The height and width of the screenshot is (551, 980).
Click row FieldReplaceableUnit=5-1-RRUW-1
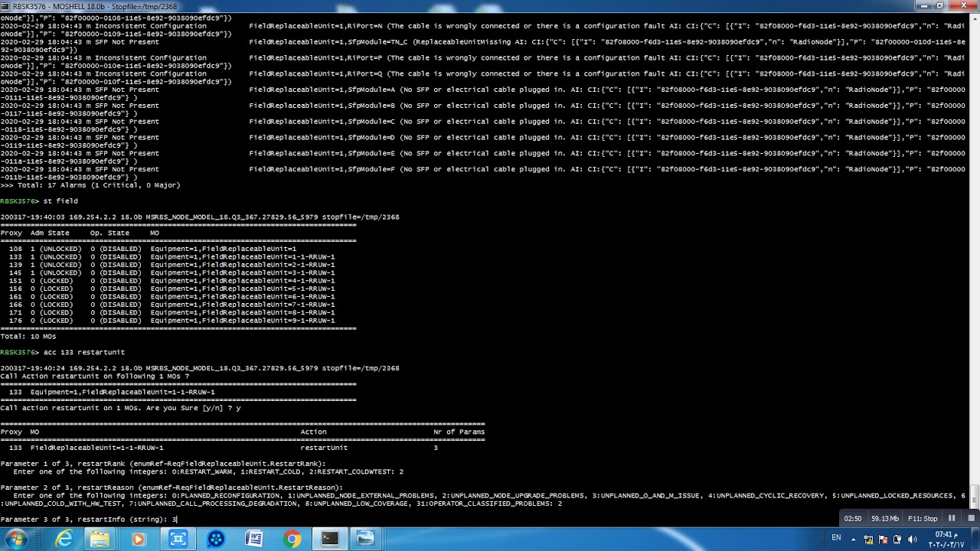[167, 289]
